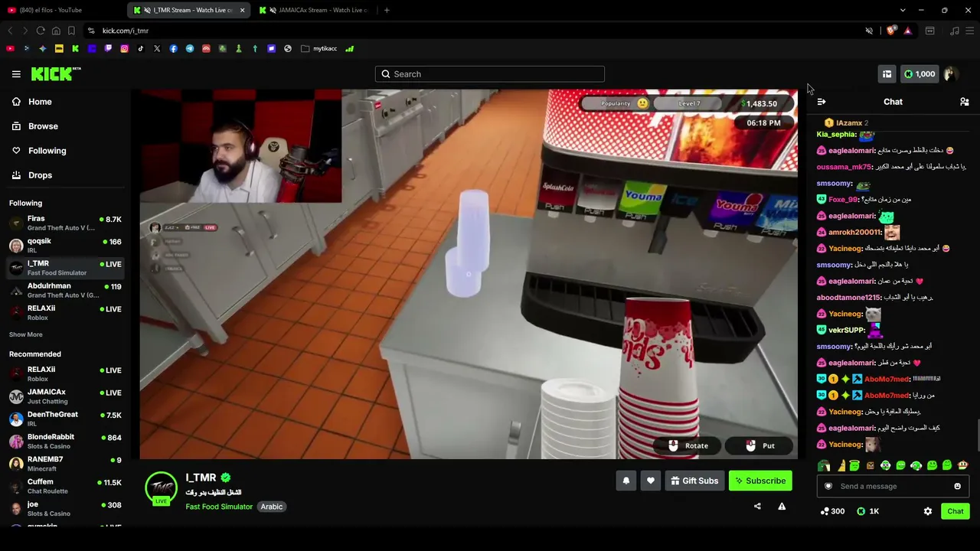The image size is (980, 551).
Task: Open the Kick hamburger sidebar menu
Action: click(x=16, y=74)
